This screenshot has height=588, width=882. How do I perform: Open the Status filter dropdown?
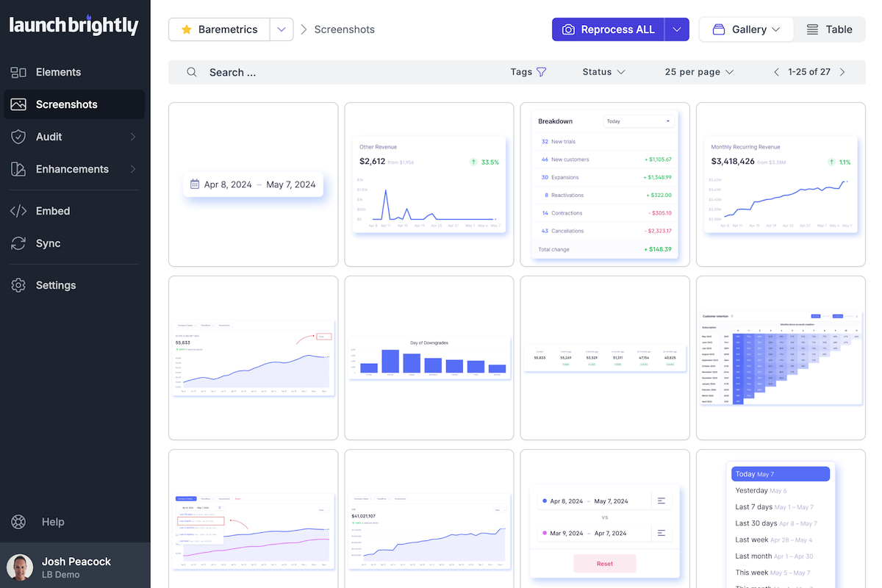pyautogui.click(x=603, y=72)
